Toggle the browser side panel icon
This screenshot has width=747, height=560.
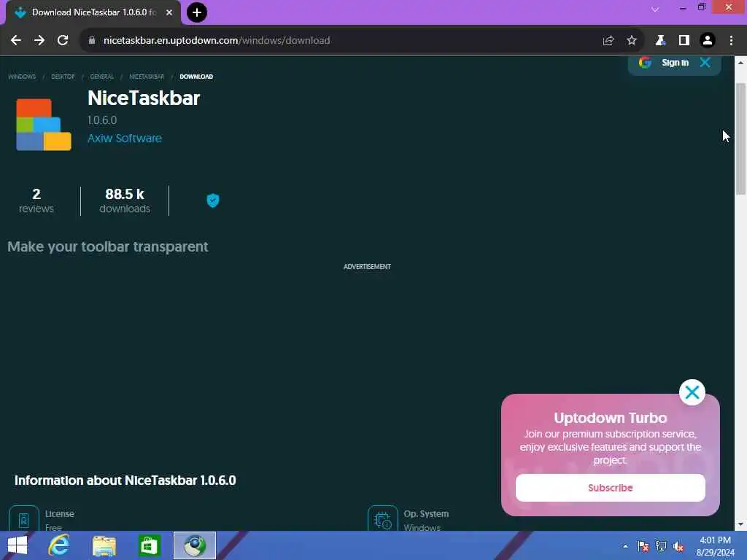684,41
